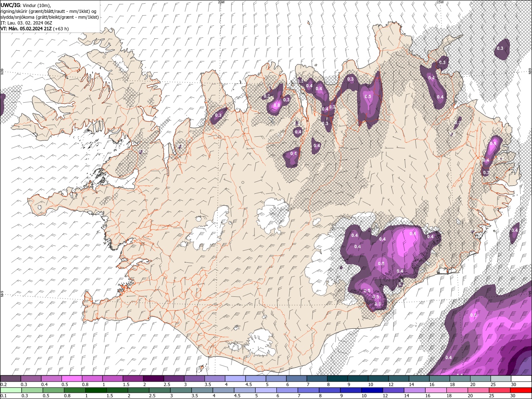Click the 'VT: Mán. 05.02.2024 21Z' valid time

click(x=26, y=29)
